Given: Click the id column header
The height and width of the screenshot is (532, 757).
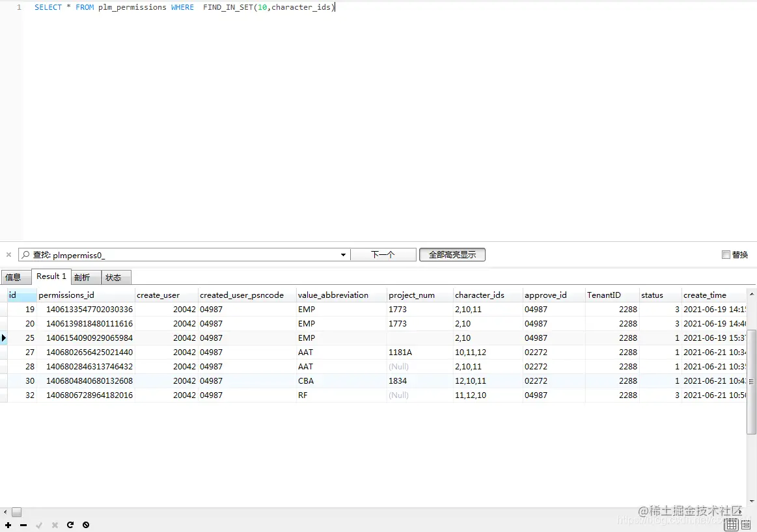Looking at the screenshot, I should click(22, 295).
